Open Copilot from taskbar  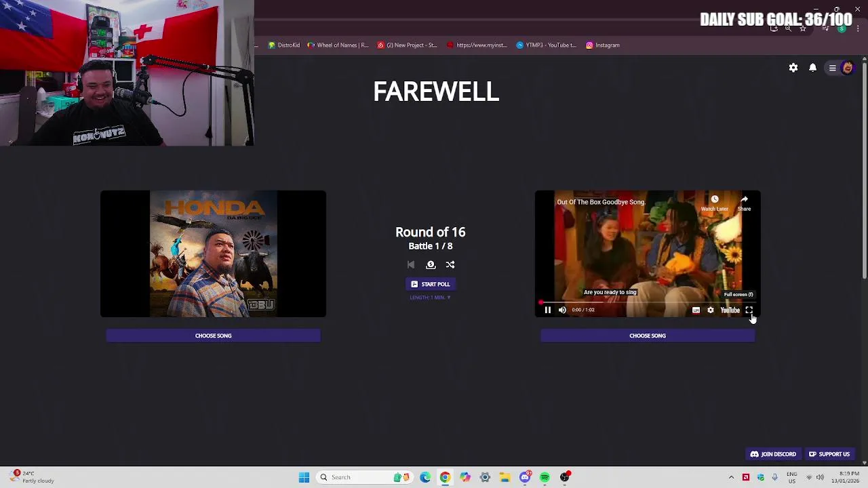point(465,477)
